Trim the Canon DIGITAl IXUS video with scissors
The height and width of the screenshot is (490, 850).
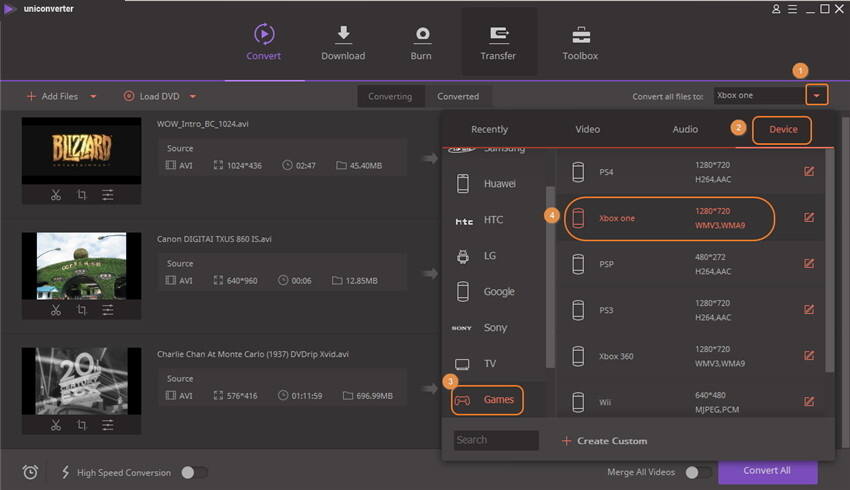click(x=56, y=310)
